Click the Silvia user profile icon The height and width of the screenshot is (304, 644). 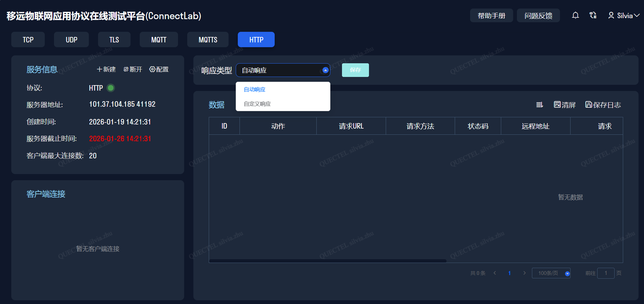point(611,15)
